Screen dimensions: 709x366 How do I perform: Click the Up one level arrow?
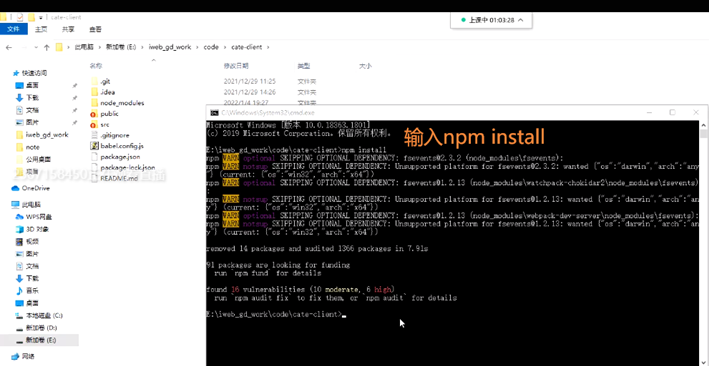point(46,47)
